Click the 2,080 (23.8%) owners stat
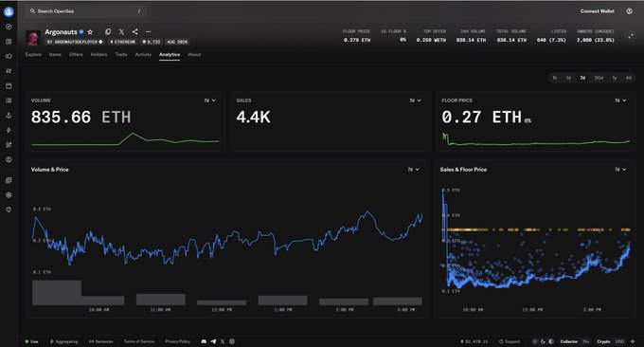This screenshot has width=644, height=347. [596, 40]
